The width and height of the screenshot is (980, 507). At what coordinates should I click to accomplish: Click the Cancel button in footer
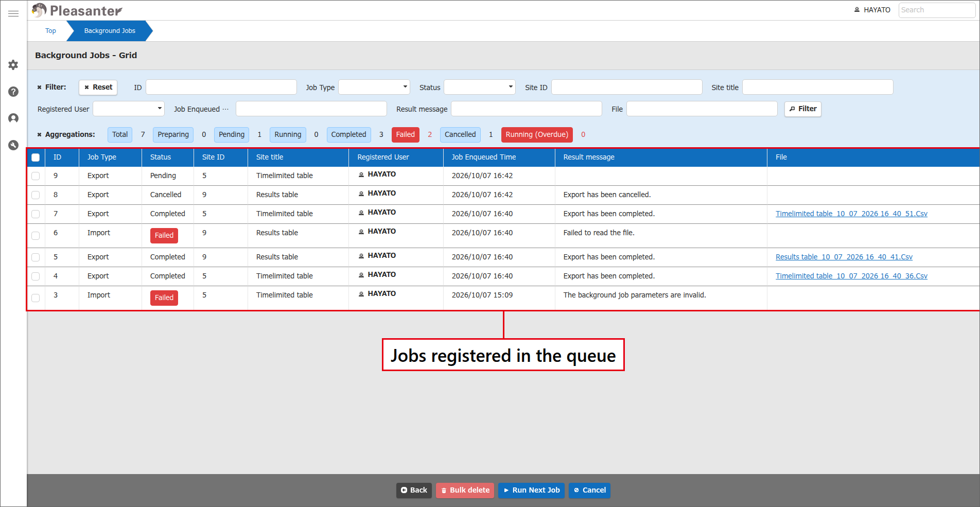coord(589,490)
